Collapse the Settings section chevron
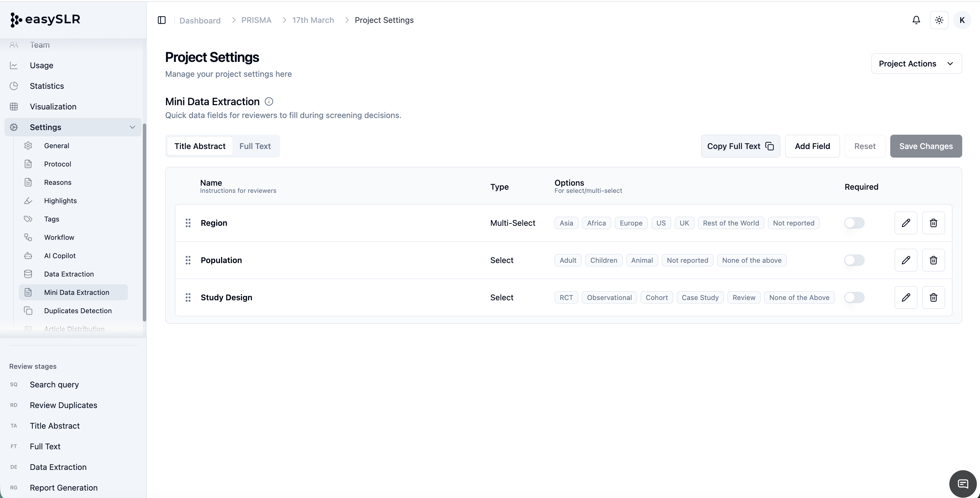The image size is (980, 498). coord(132,127)
